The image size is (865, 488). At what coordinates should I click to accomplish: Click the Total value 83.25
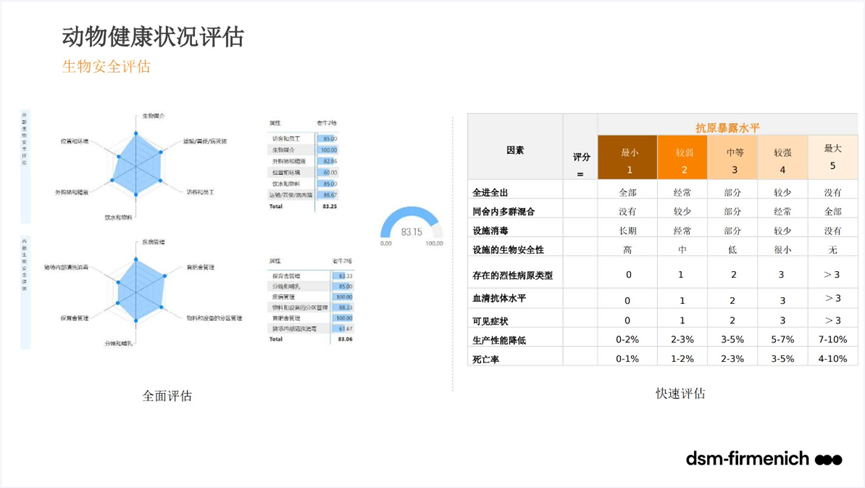tap(330, 206)
